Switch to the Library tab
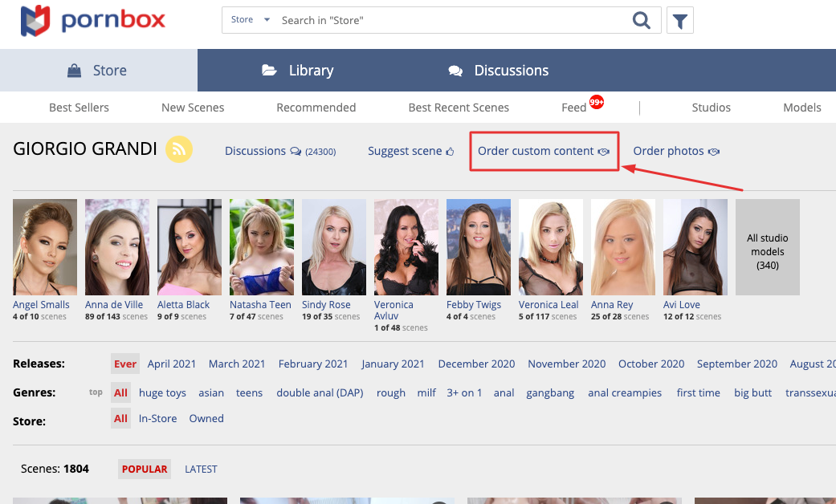The width and height of the screenshot is (836, 504). (x=298, y=71)
